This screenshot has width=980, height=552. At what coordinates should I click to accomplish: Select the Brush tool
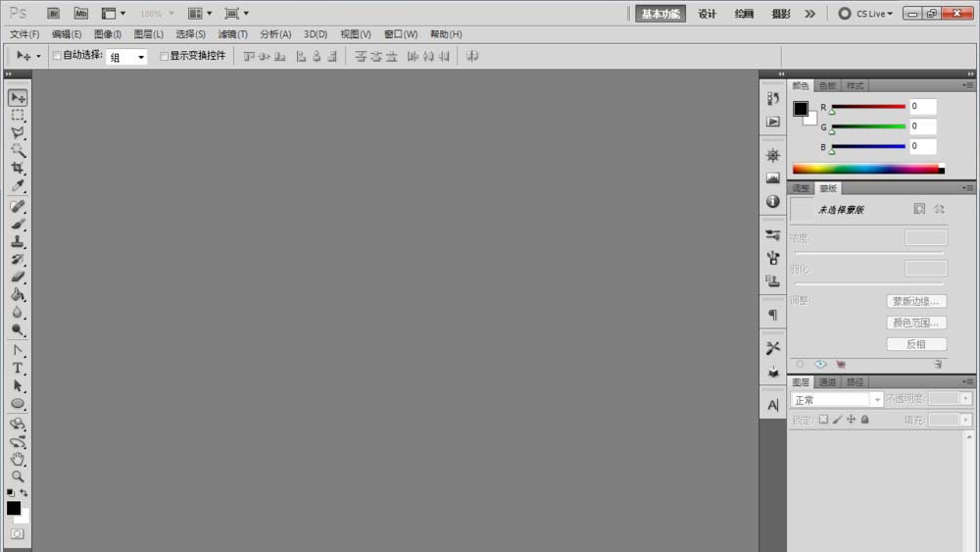click(x=18, y=224)
